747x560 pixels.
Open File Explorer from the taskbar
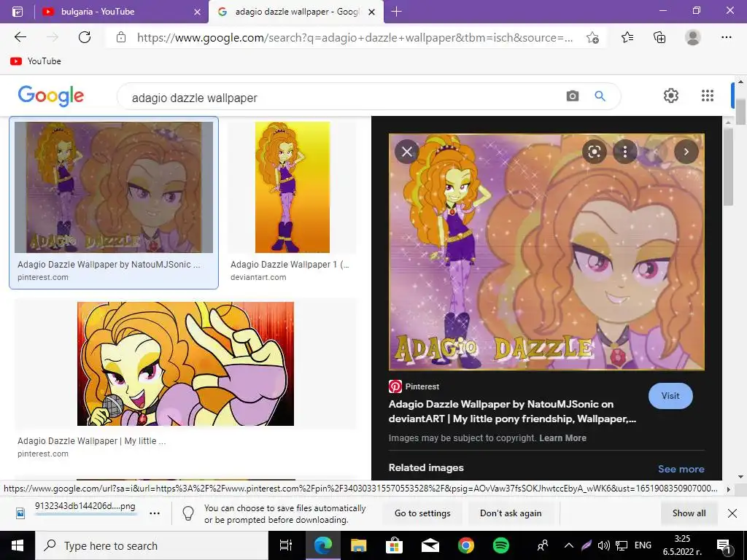358,545
